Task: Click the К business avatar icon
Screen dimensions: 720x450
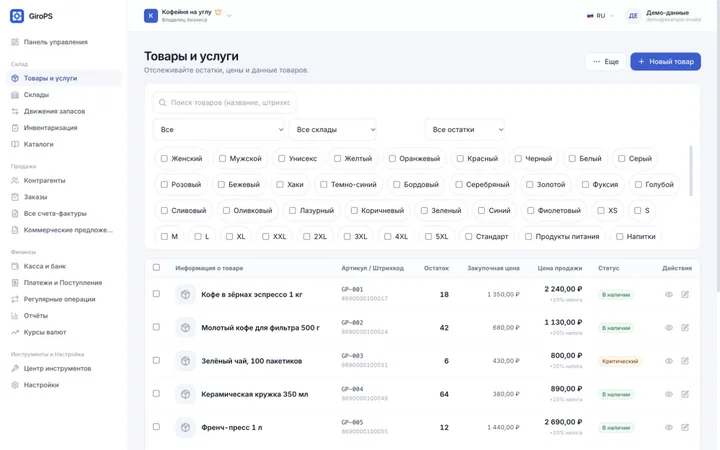Action: tap(151, 16)
